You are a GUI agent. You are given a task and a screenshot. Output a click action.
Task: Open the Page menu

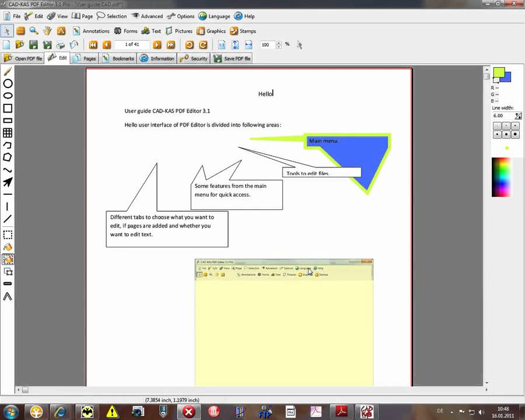(82, 16)
